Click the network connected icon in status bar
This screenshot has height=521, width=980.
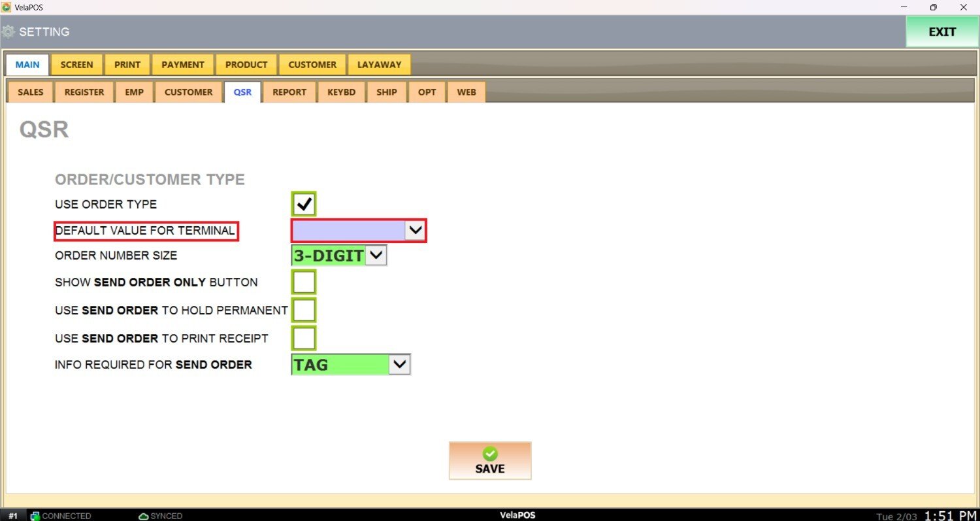[x=35, y=516]
